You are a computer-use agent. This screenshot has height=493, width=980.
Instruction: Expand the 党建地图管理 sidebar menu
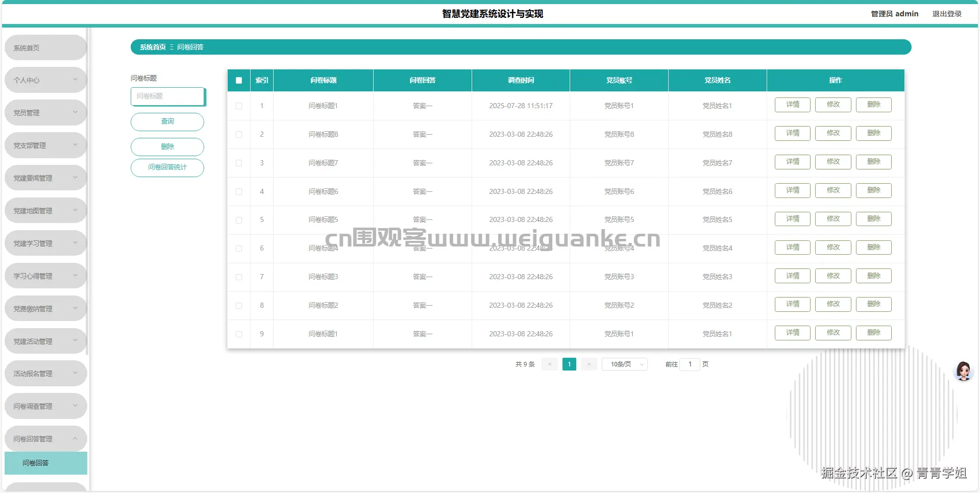click(x=46, y=211)
